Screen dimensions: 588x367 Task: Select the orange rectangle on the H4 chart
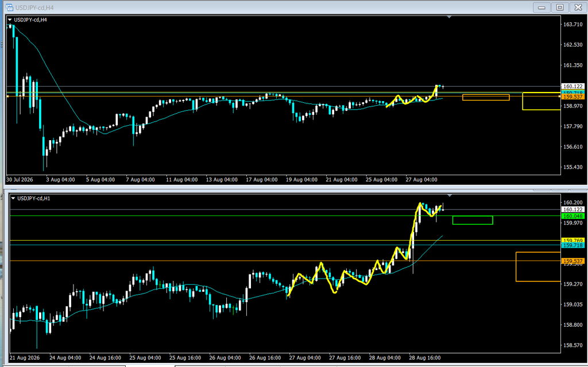(486, 97)
